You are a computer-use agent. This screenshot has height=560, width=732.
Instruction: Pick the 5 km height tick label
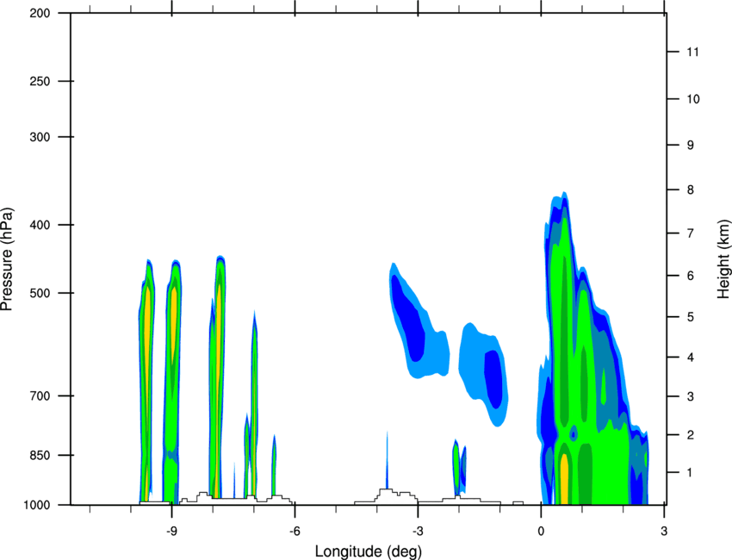691,317
